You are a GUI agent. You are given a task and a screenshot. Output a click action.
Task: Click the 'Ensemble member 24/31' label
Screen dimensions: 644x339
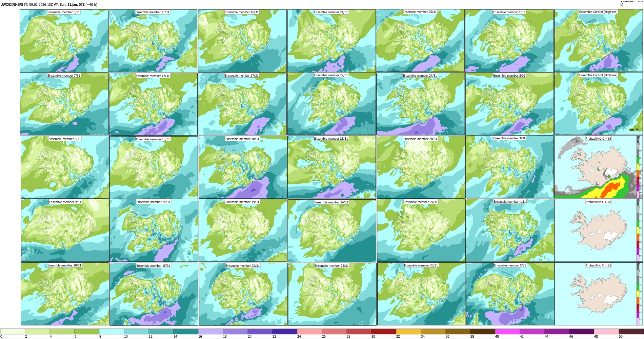point(331,202)
